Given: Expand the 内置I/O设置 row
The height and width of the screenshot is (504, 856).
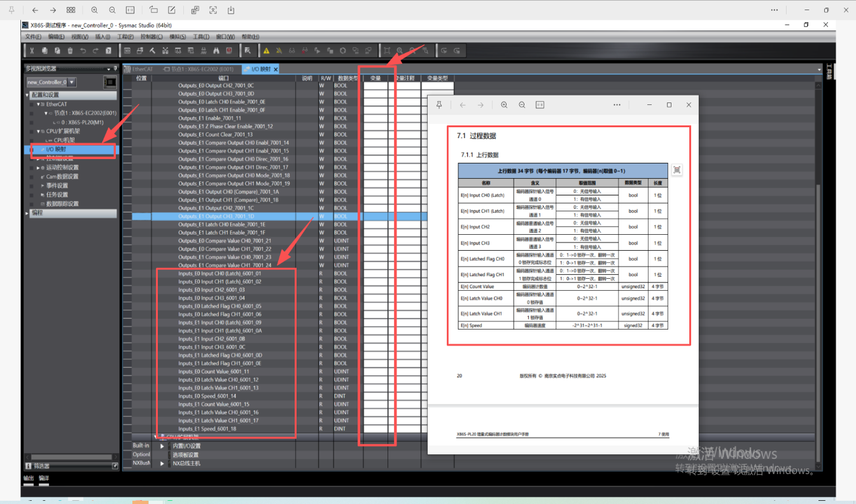Looking at the screenshot, I should [162, 446].
